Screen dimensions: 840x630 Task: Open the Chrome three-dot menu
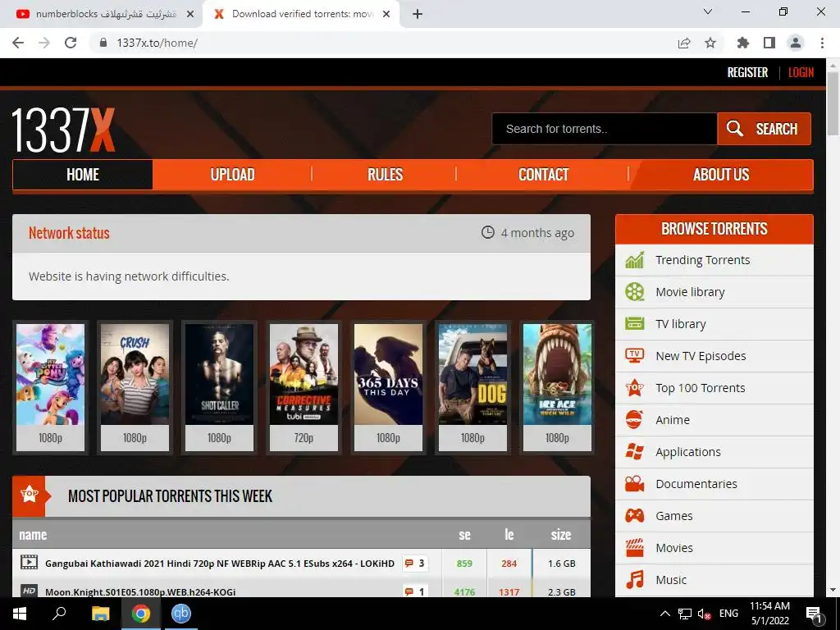[822, 43]
